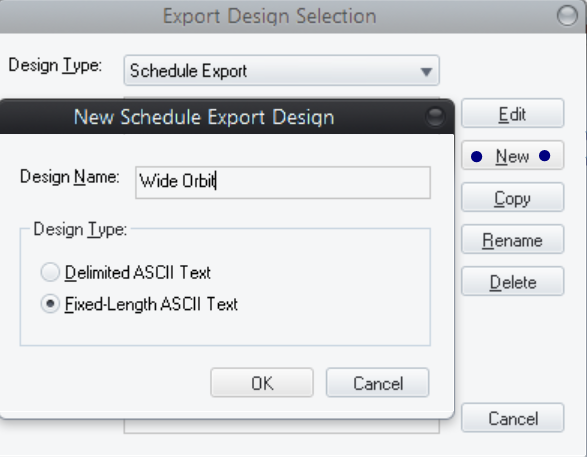Close the New Schedule Export Design dialog orb
Screen dimensions: 587x457
pyautogui.click(x=435, y=117)
